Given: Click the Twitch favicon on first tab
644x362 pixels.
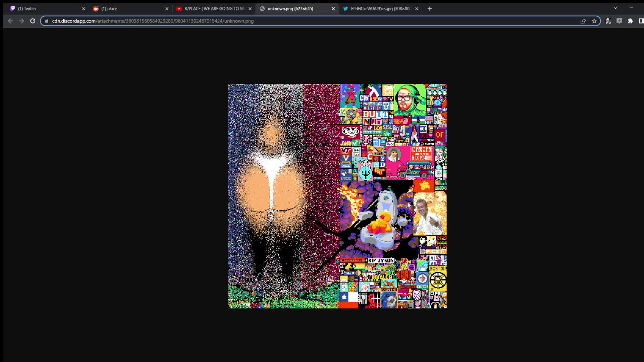Looking at the screenshot, I should pyautogui.click(x=12, y=9).
